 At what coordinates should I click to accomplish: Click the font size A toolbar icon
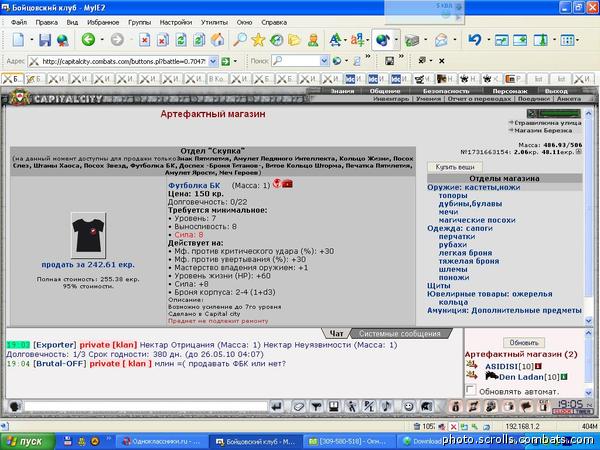[x=335, y=39]
